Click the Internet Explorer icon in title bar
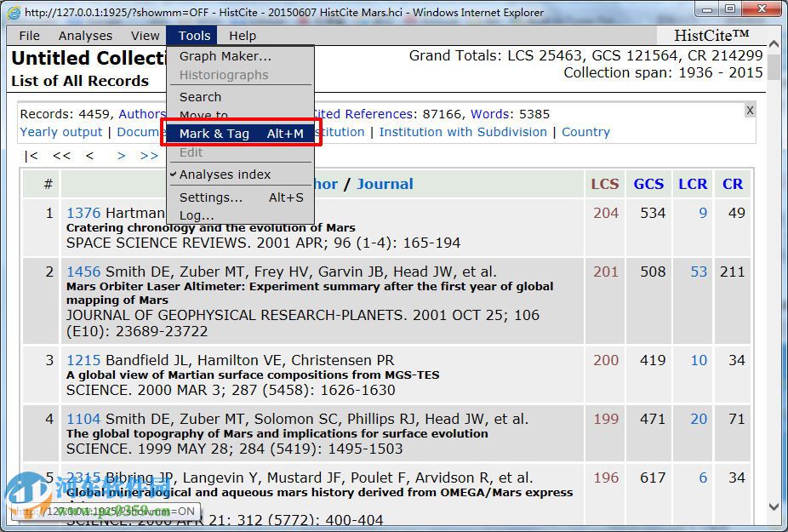The image size is (788, 532). point(14,13)
